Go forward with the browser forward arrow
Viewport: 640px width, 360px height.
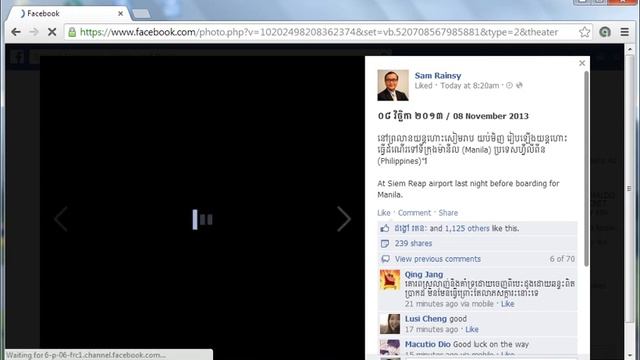click(x=34, y=32)
